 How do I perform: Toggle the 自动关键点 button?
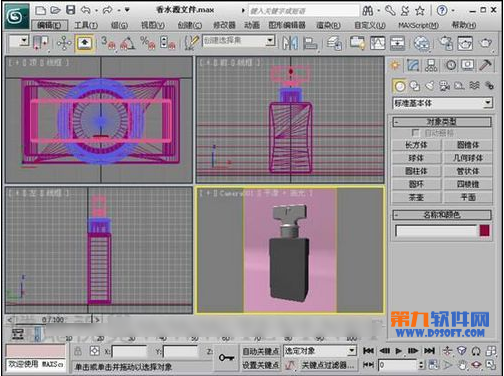tap(260, 351)
